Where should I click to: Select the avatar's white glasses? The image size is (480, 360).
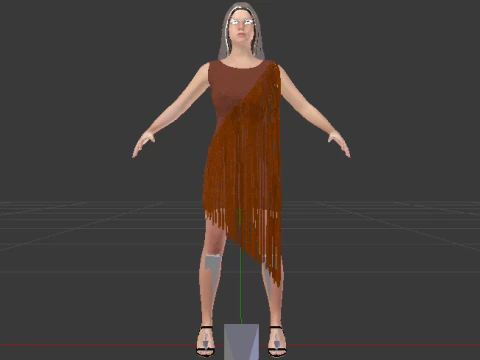(242, 22)
